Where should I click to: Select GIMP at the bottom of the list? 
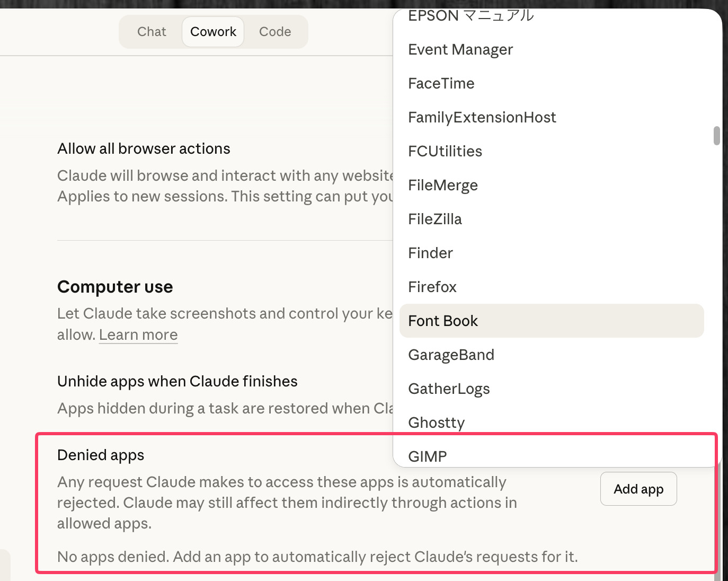[x=427, y=456]
